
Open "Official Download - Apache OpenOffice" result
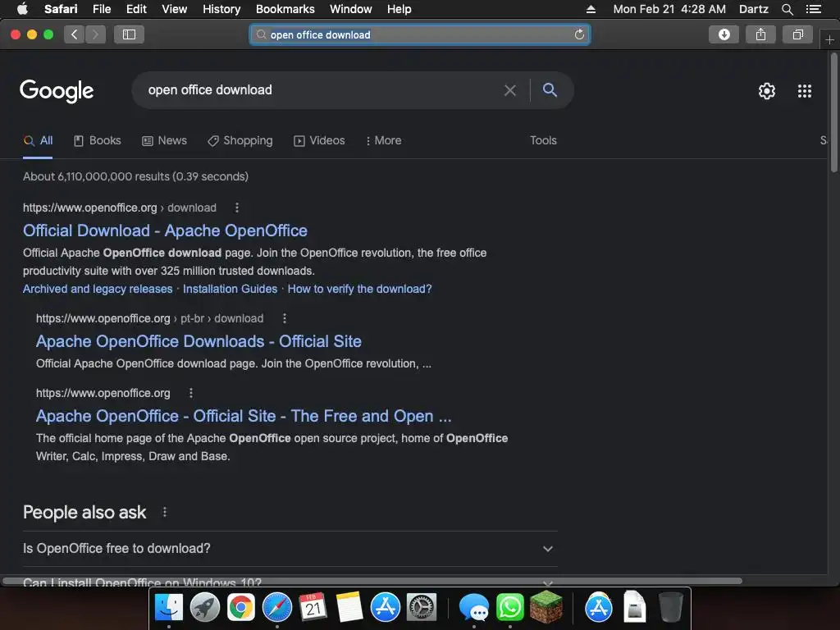point(165,231)
